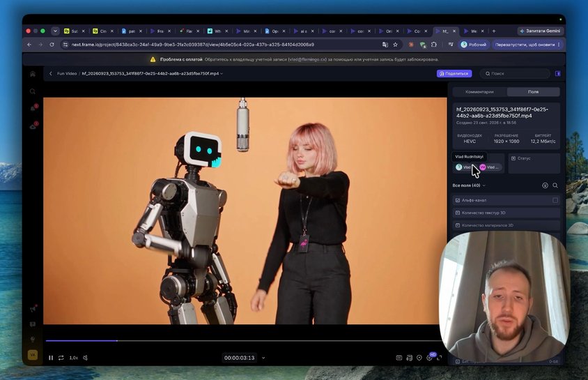Open the timecode format dropdown arrow
The height and width of the screenshot is (380, 588).
tap(263, 358)
